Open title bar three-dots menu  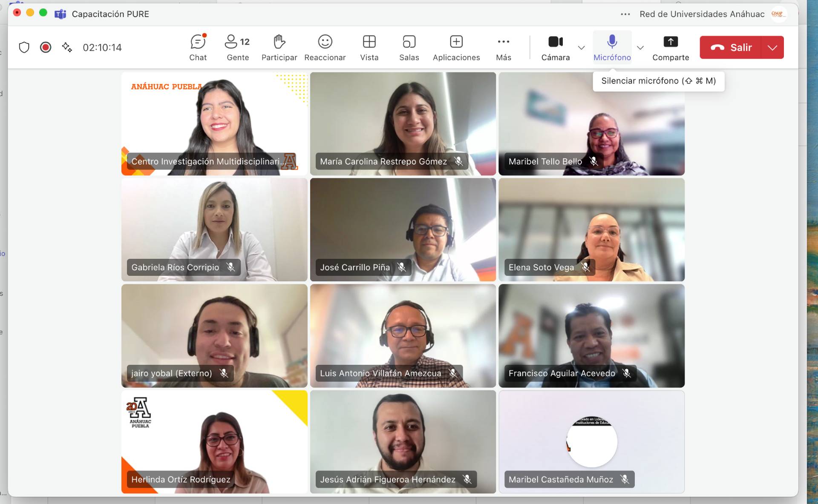(625, 14)
